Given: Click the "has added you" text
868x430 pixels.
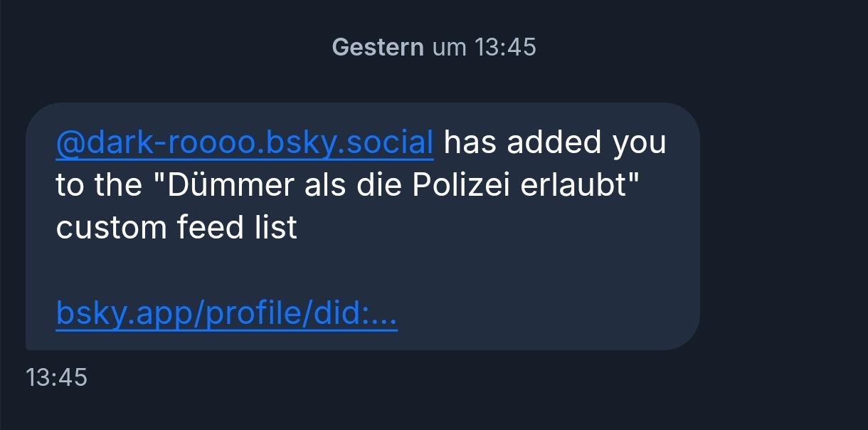Looking at the screenshot, I should [x=555, y=142].
